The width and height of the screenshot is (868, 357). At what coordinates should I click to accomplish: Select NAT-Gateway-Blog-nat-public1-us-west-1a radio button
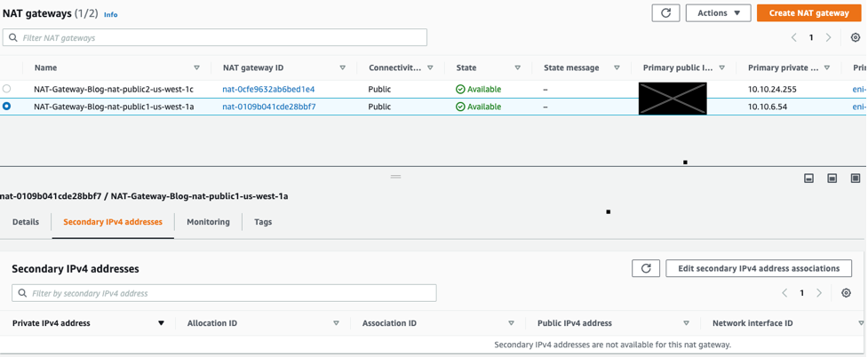(x=7, y=107)
